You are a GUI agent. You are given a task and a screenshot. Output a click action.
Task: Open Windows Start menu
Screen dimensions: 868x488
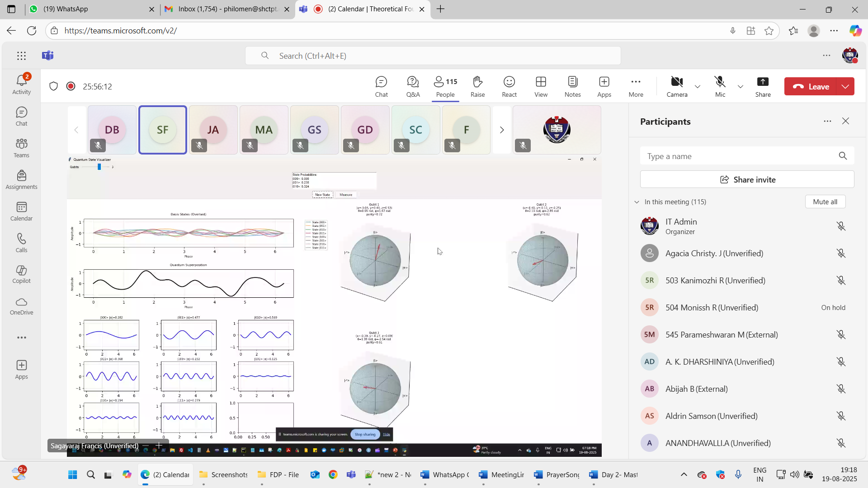(x=72, y=474)
